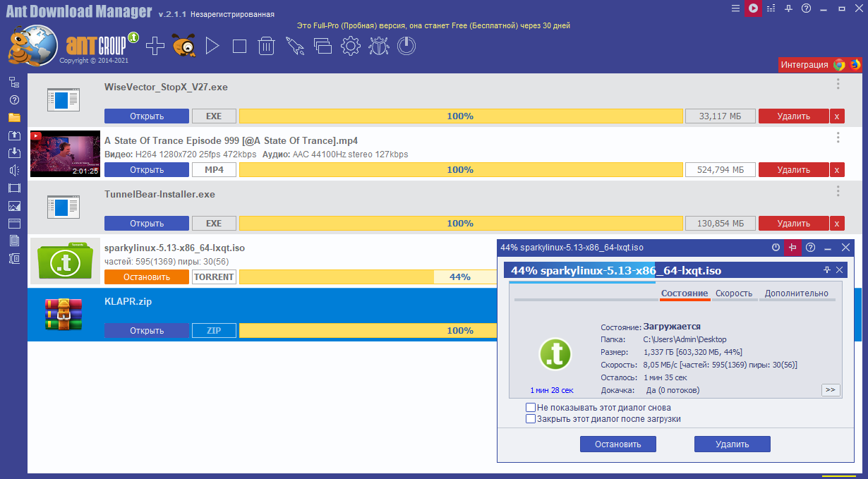Add a new download with plus icon
868x479 pixels.
(x=155, y=46)
